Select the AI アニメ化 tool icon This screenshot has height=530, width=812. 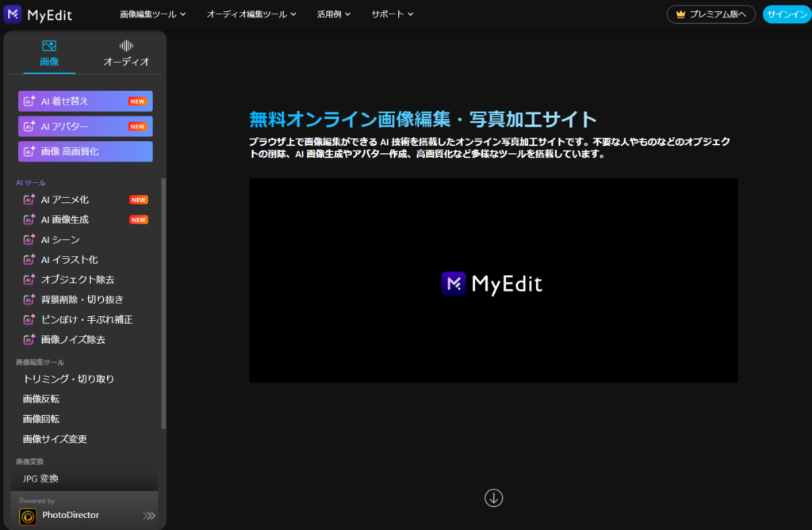(x=29, y=199)
